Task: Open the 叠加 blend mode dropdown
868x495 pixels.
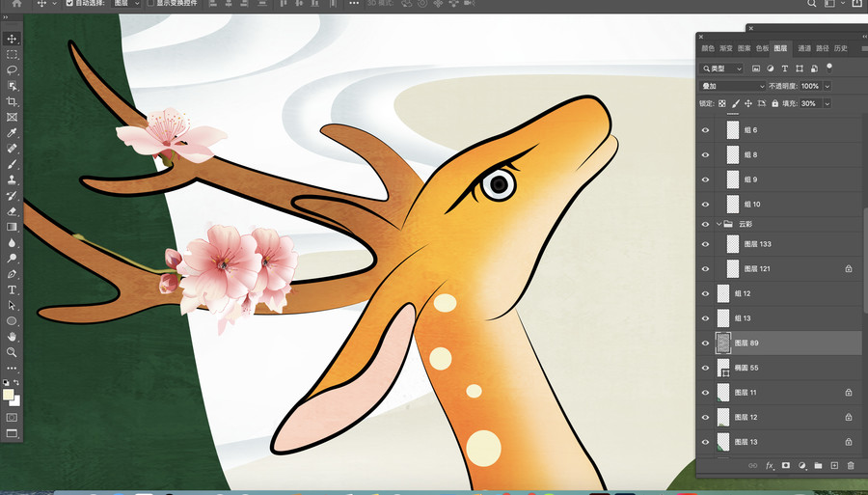Action: 733,86
